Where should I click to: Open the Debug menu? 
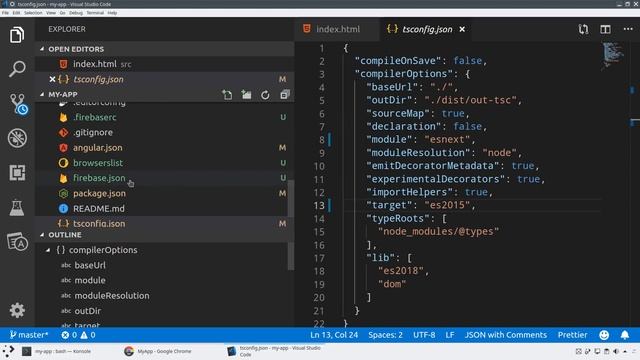[76, 13]
